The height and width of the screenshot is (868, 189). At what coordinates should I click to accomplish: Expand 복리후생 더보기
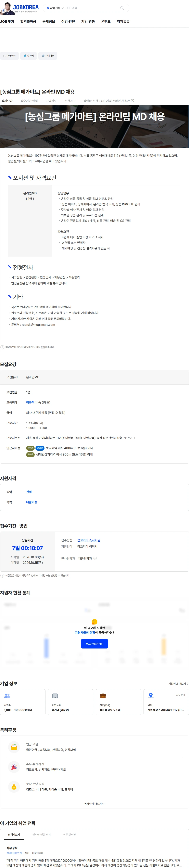94,804
